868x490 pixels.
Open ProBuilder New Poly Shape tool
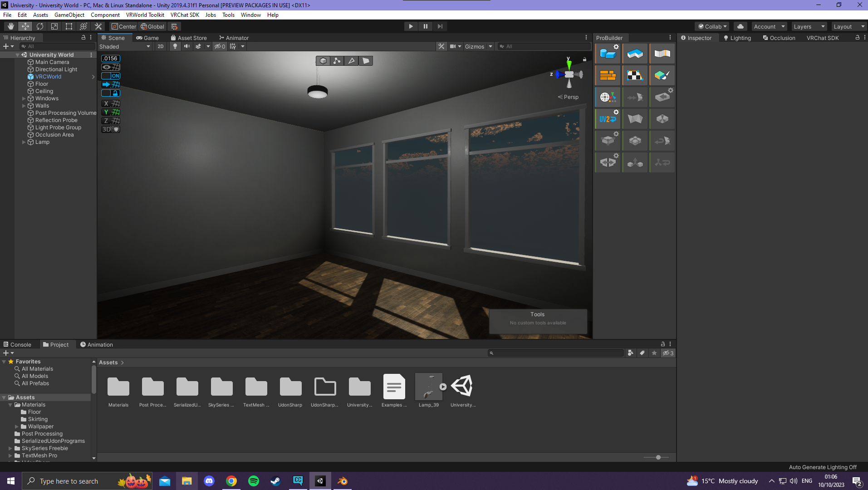[635, 54]
